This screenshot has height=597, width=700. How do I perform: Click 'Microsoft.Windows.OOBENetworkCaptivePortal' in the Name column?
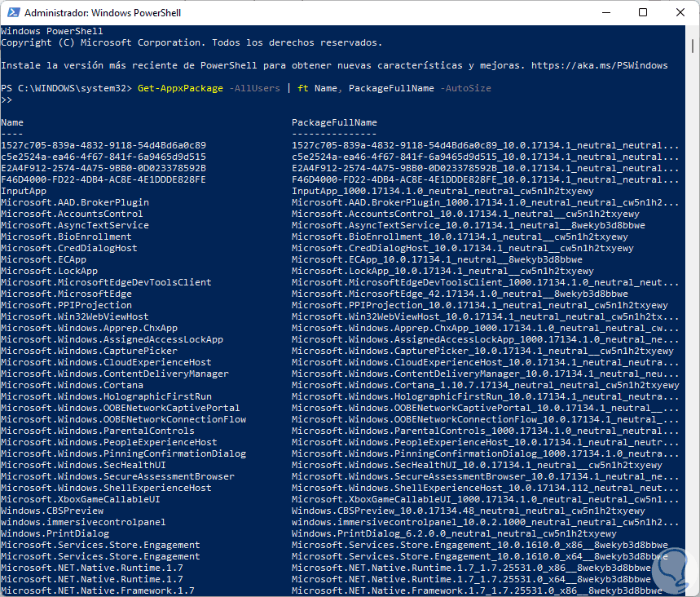(121, 408)
